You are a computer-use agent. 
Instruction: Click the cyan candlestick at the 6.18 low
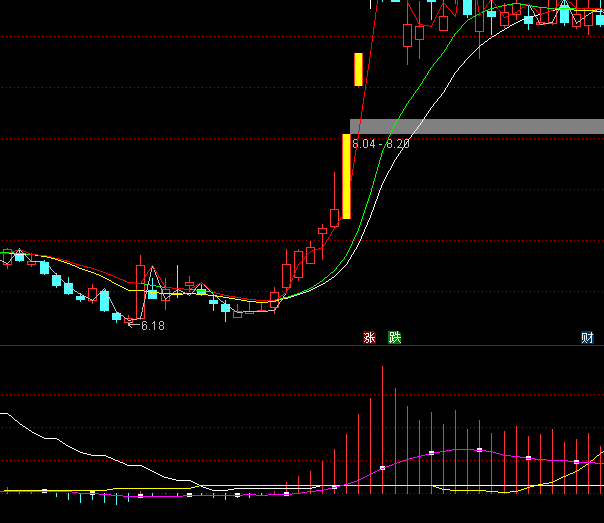click(x=117, y=316)
